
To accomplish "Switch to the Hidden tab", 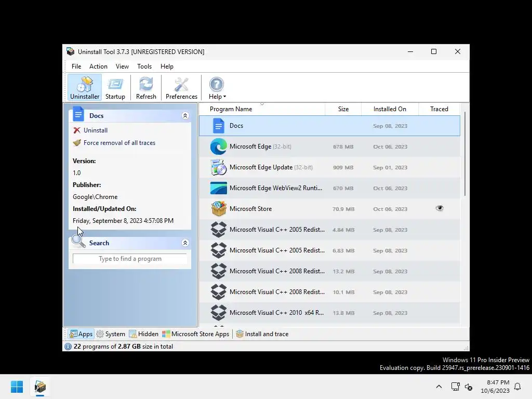I will click(x=143, y=334).
